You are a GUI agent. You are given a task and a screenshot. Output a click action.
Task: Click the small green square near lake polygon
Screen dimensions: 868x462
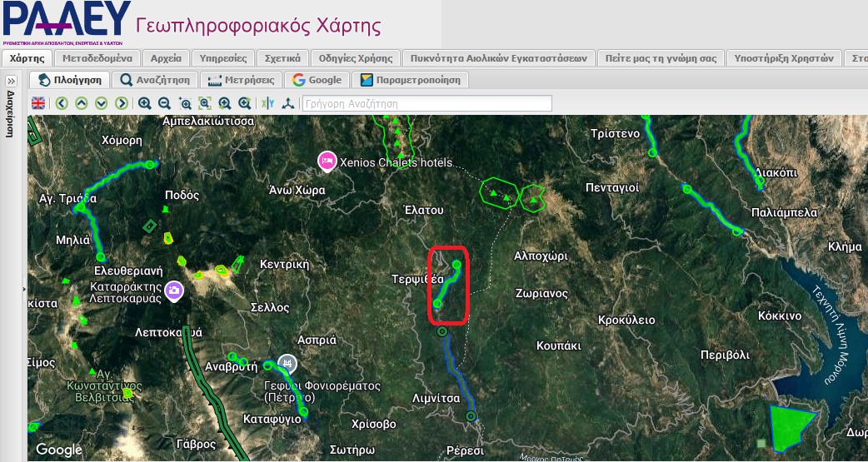pyautogui.click(x=761, y=443)
